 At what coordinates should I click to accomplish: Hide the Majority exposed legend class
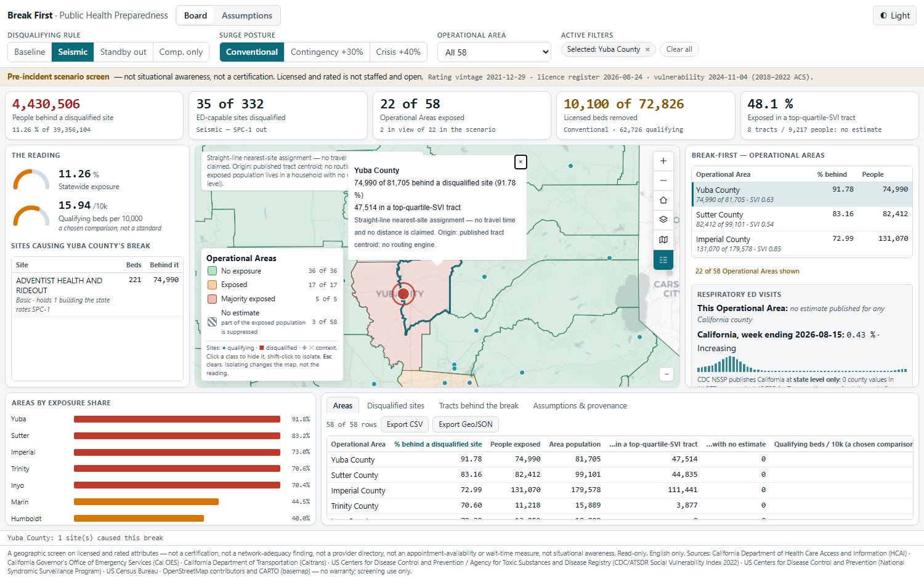tap(272, 299)
